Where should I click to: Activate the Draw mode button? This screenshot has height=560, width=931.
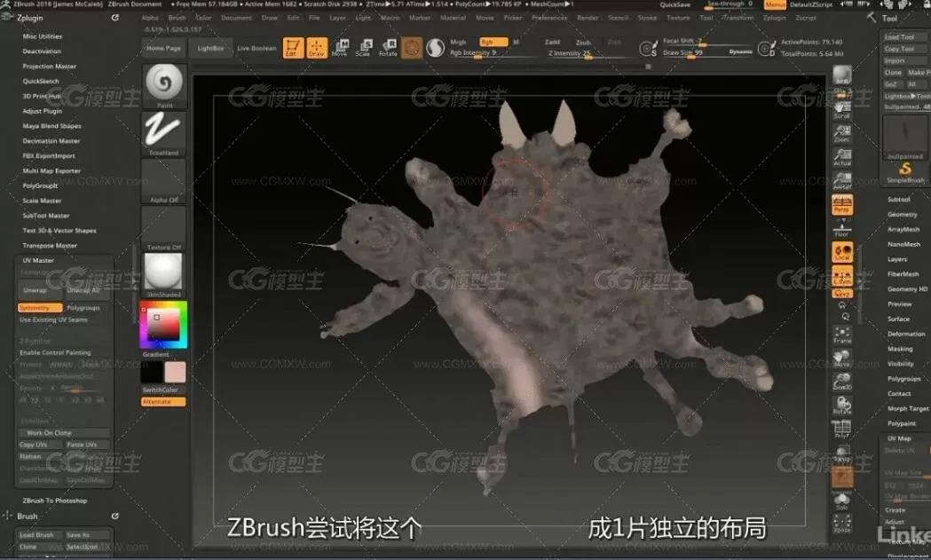[x=317, y=48]
